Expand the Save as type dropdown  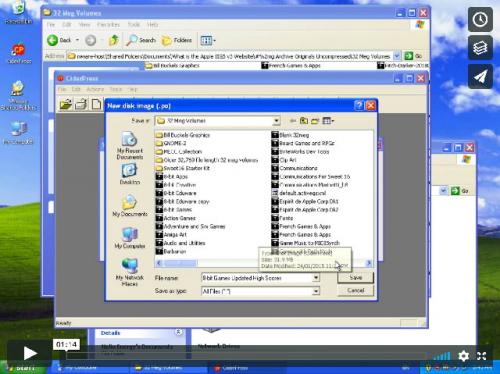pyautogui.click(x=316, y=291)
